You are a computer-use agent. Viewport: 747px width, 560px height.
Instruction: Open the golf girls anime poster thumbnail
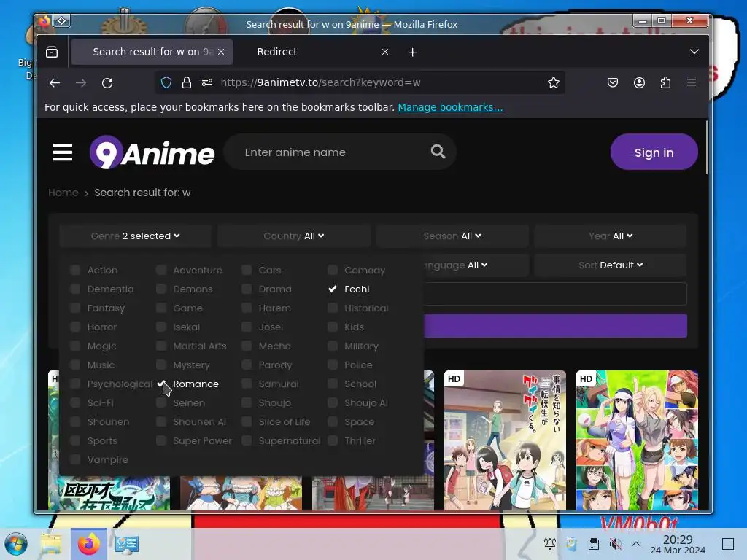637,440
